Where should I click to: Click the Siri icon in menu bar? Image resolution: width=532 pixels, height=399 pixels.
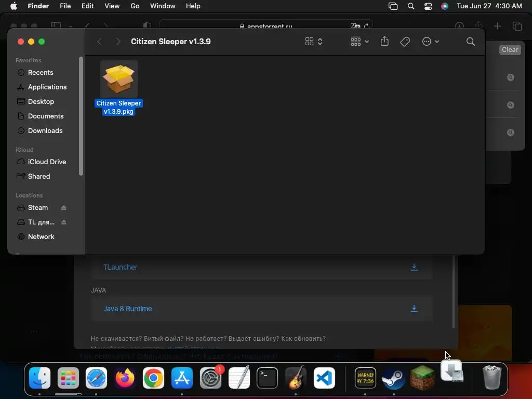445,6
